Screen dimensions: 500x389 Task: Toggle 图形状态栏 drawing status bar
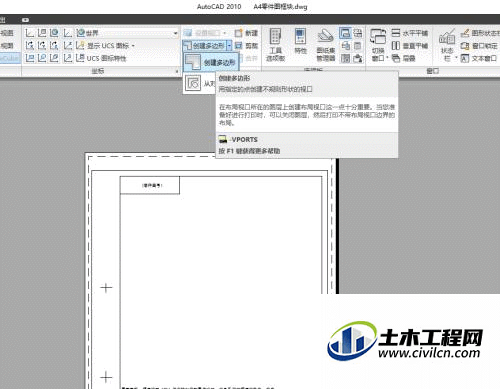pos(480,33)
